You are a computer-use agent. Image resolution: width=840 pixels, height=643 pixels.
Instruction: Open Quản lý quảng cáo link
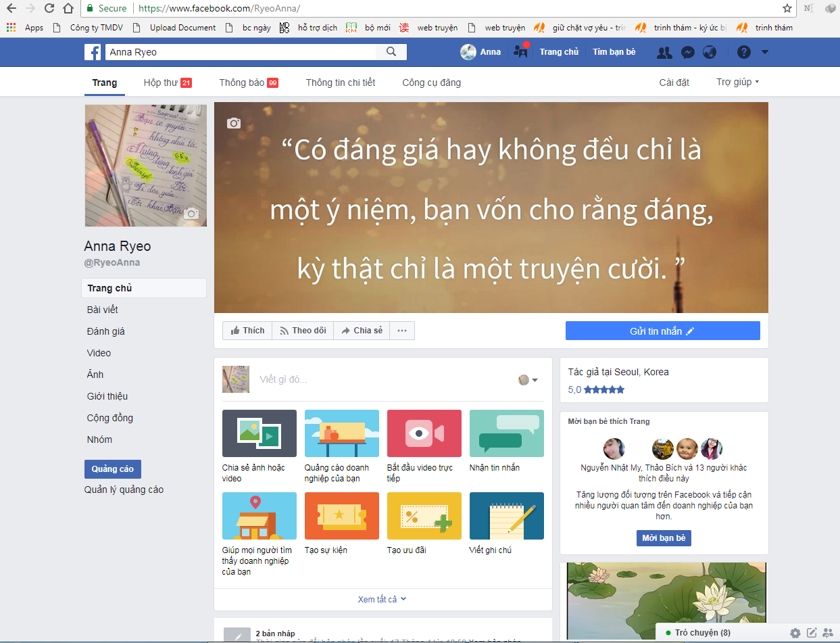[124, 490]
